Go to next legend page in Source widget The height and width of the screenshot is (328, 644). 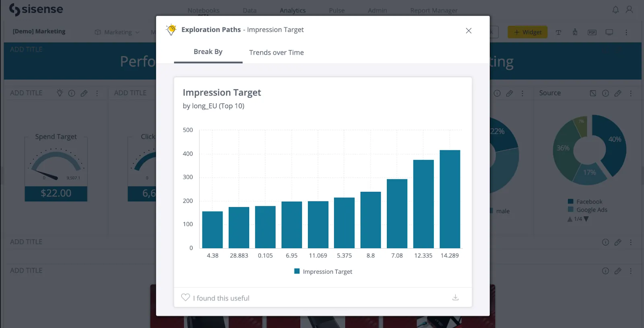click(586, 219)
